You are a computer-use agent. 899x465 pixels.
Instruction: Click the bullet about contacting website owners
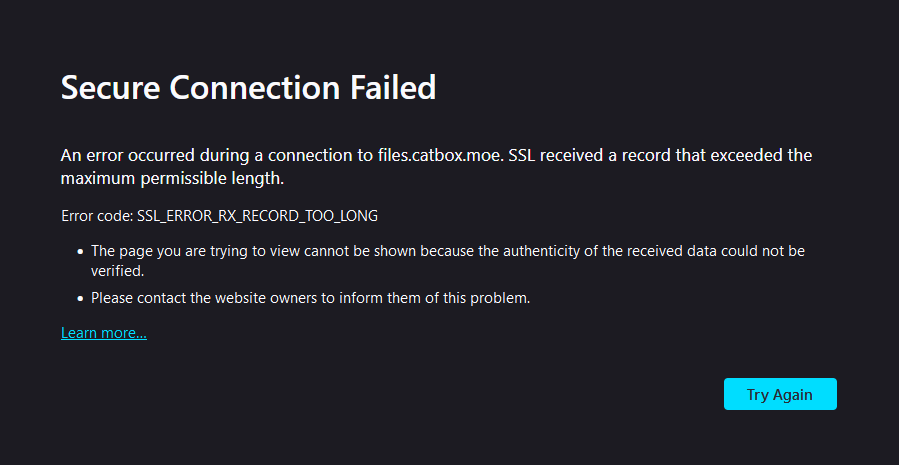pos(310,298)
